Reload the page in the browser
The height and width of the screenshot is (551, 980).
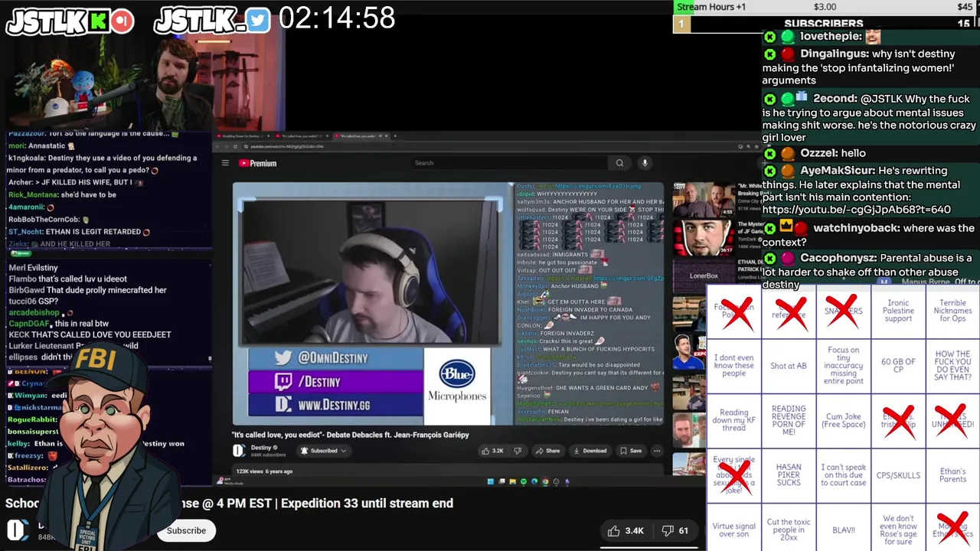pos(234,146)
